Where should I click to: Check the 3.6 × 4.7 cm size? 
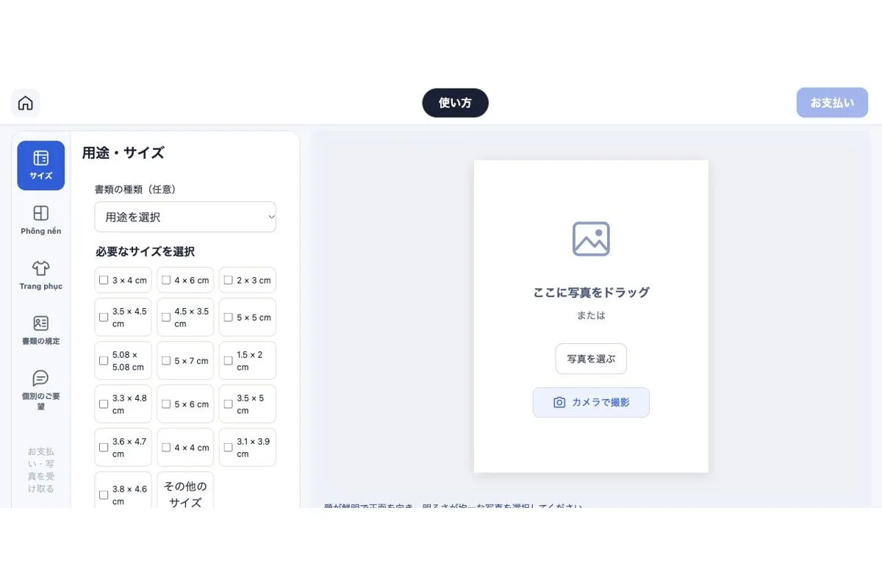click(x=104, y=448)
